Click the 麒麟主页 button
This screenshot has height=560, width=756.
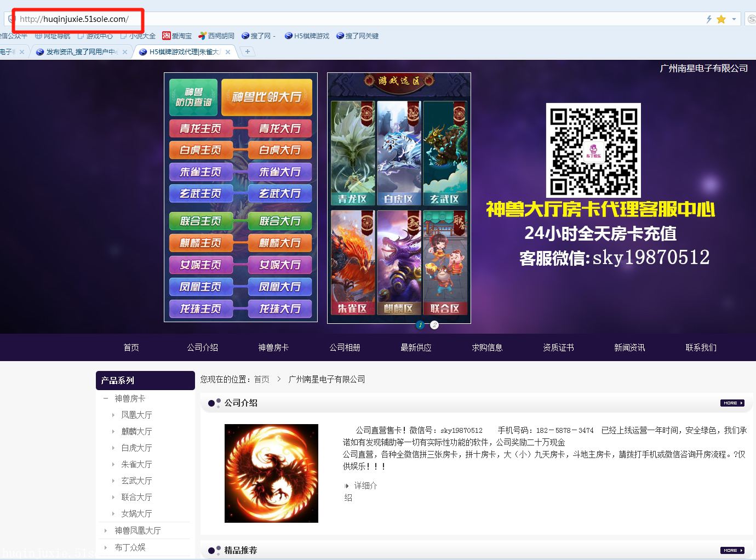201,243
